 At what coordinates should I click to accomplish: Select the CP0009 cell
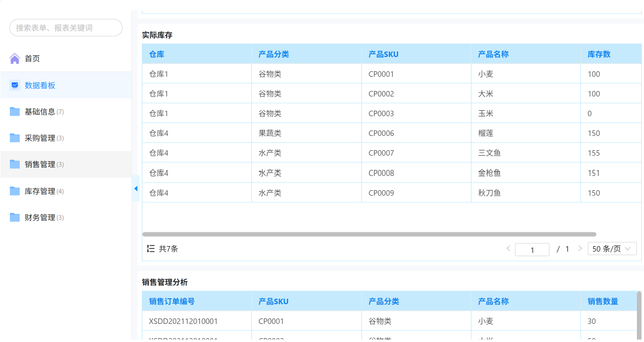pos(416,193)
